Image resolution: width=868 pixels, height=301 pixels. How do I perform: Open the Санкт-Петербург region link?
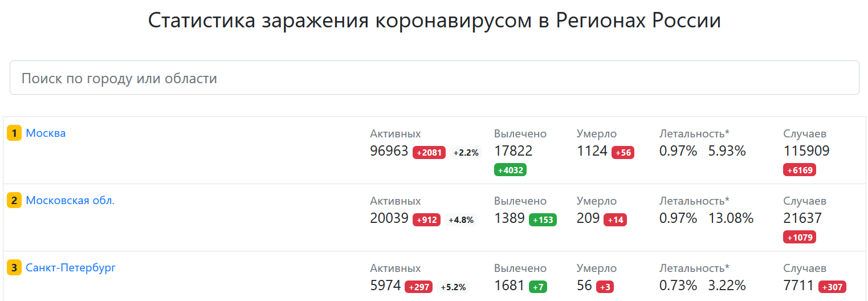tap(71, 268)
